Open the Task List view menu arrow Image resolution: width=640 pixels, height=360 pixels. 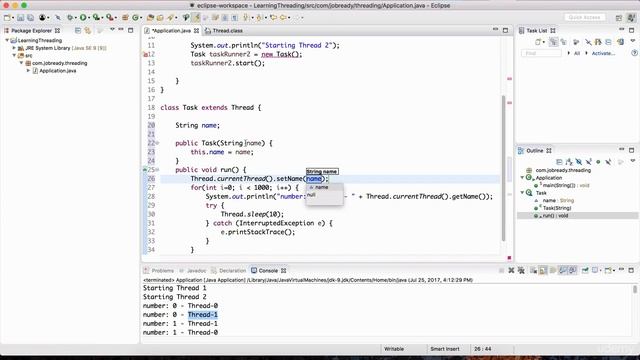[633, 41]
